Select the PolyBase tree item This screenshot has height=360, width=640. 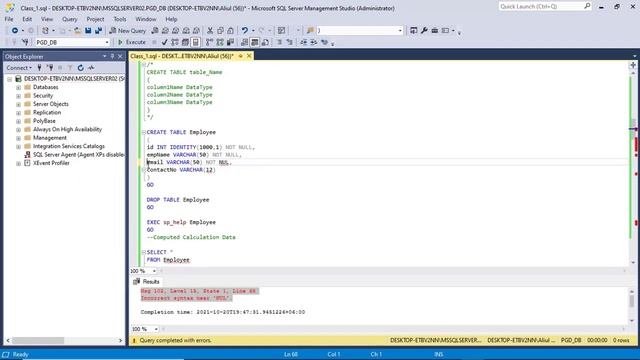(x=44, y=121)
